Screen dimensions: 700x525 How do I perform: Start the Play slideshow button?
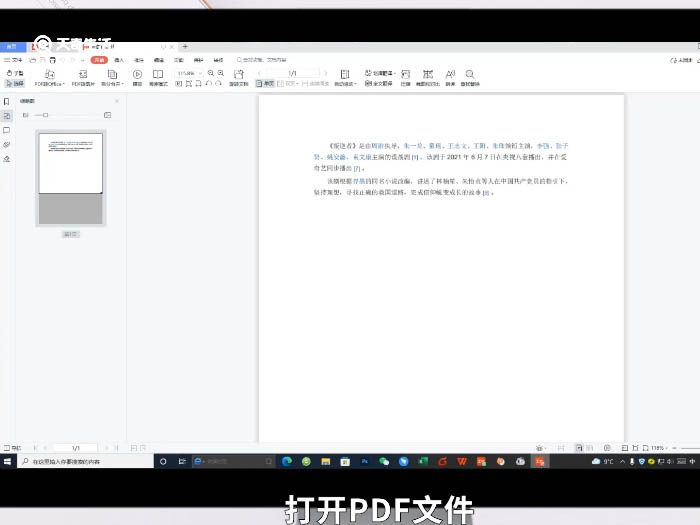point(138,78)
